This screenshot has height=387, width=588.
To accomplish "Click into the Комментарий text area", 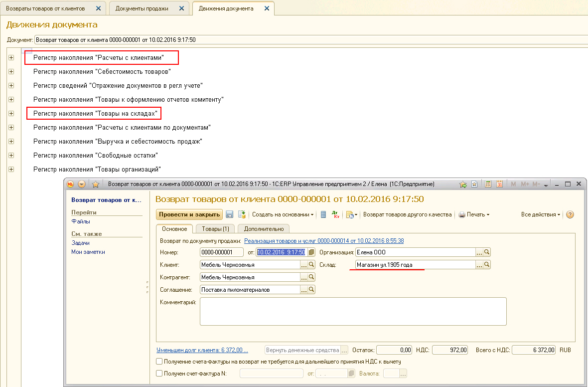I will pyautogui.click(x=353, y=311).
